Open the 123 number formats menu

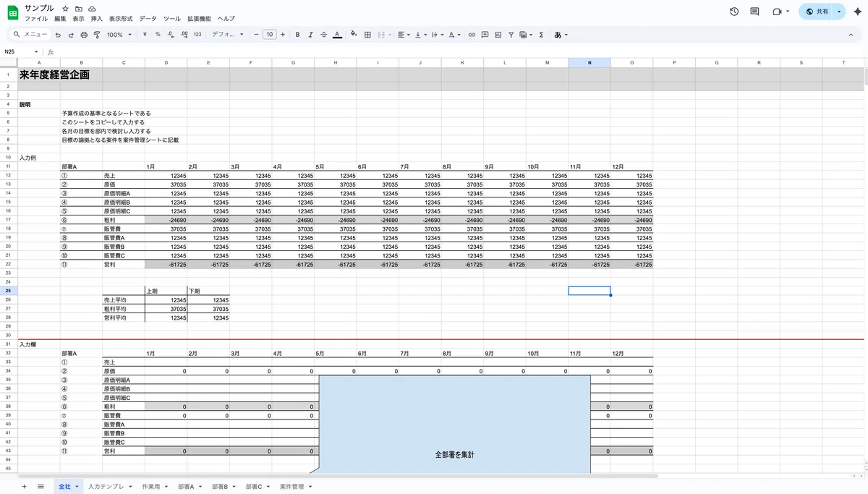[197, 34]
